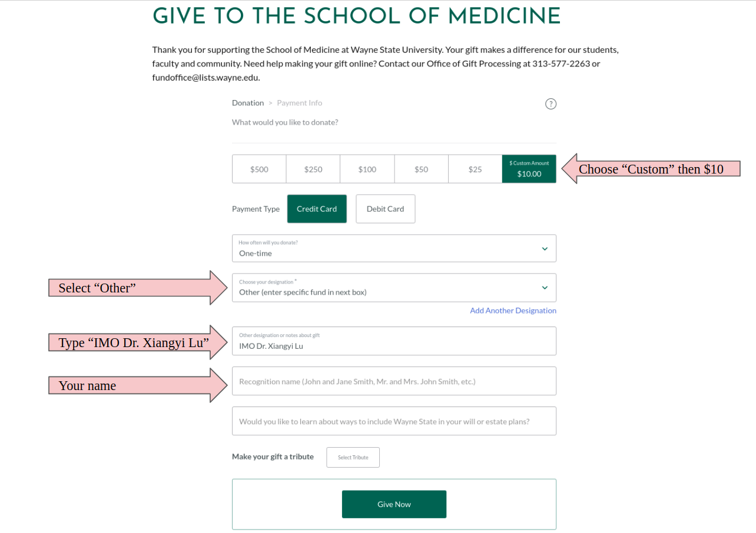Choose Credit Card payment type
756x533 pixels.
pos(317,209)
